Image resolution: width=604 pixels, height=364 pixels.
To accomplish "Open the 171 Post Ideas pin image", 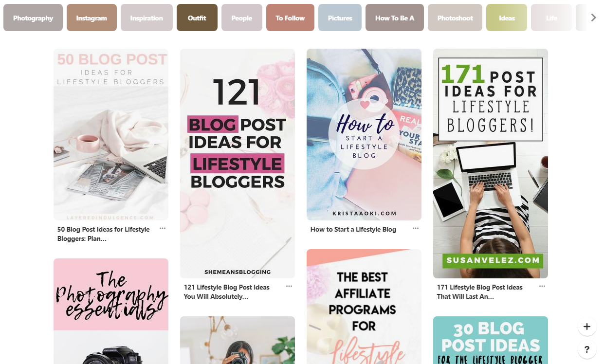I will tap(491, 164).
